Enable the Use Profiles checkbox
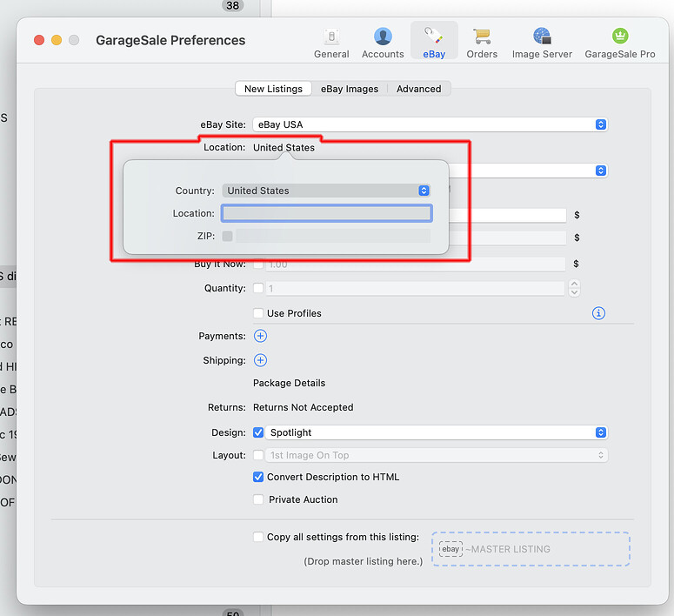Image resolution: width=674 pixels, height=616 pixels. click(258, 313)
